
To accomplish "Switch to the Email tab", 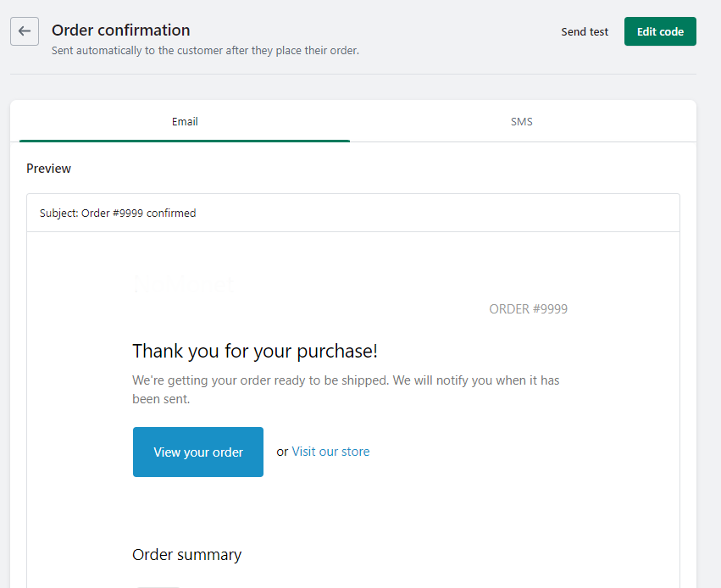I will 185,121.
